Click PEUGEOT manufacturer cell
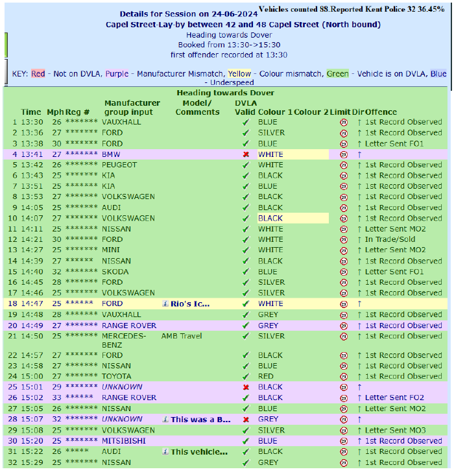This screenshot has height=476, width=454. pyautogui.click(x=119, y=165)
